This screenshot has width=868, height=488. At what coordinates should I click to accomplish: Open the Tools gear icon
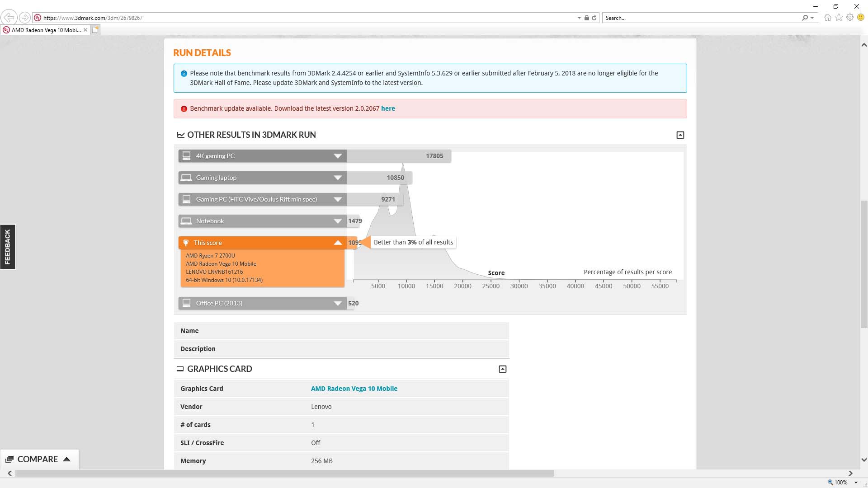click(x=850, y=18)
